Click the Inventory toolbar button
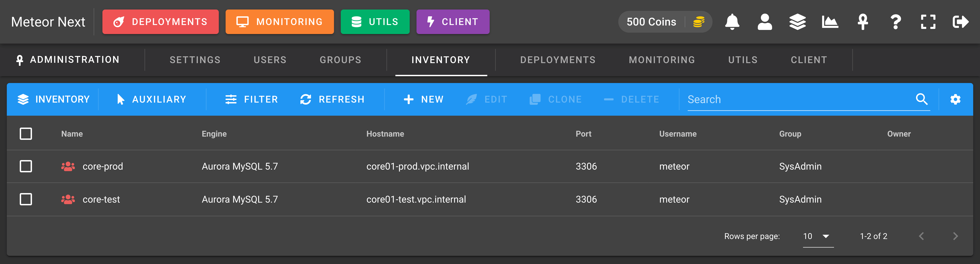 point(54,99)
